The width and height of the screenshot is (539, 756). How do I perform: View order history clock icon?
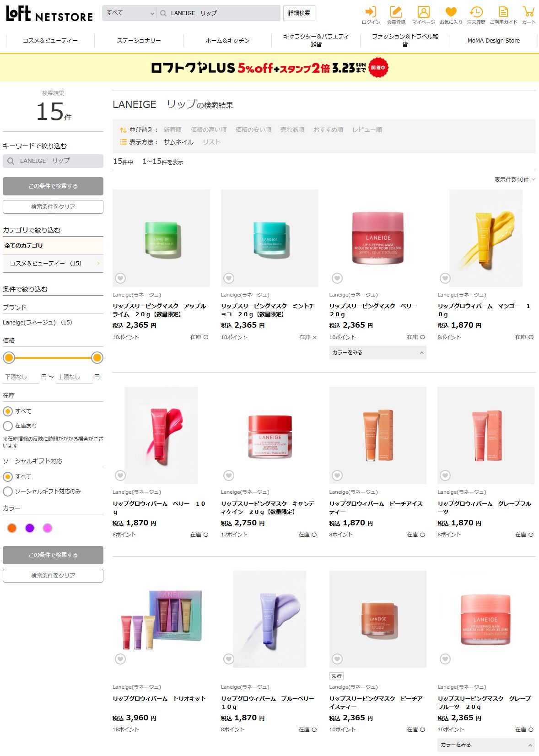pyautogui.click(x=476, y=15)
